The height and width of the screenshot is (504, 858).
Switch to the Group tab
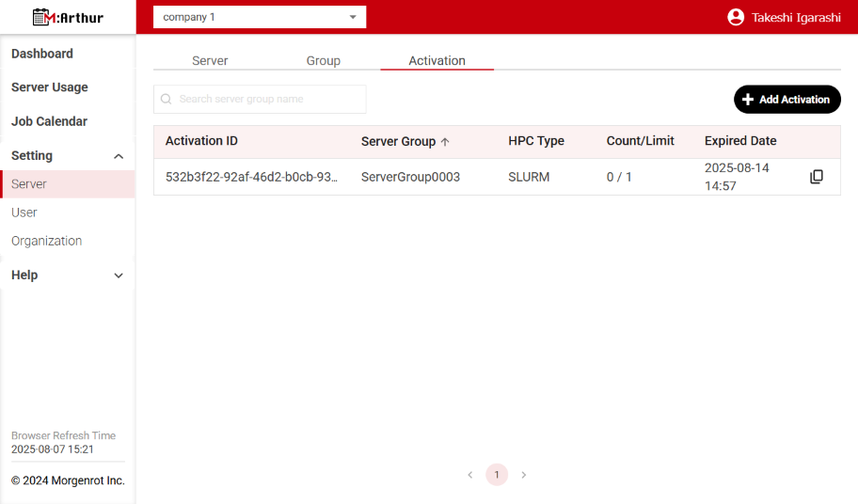323,60
